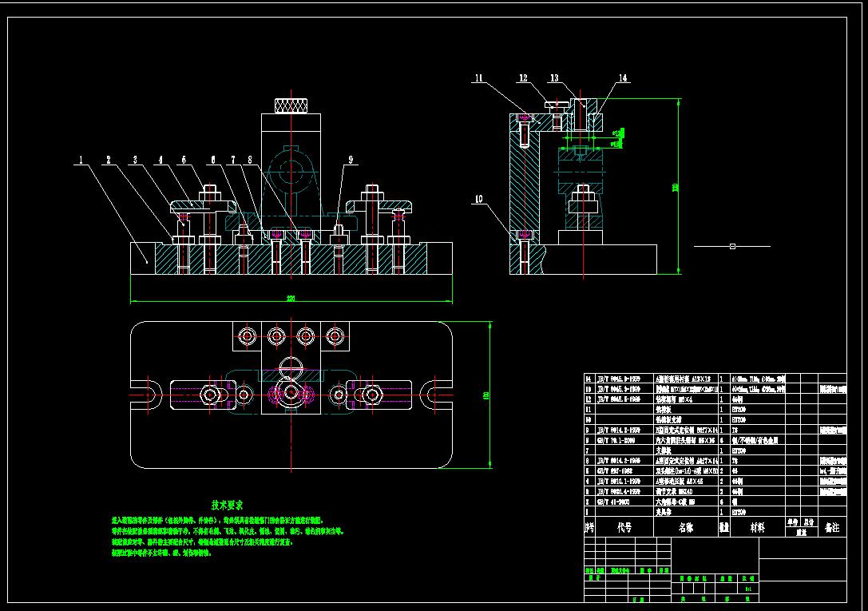The image size is (868, 611).
Task: Select the knurled knob atop front view
Action: [x=291, y=105]
